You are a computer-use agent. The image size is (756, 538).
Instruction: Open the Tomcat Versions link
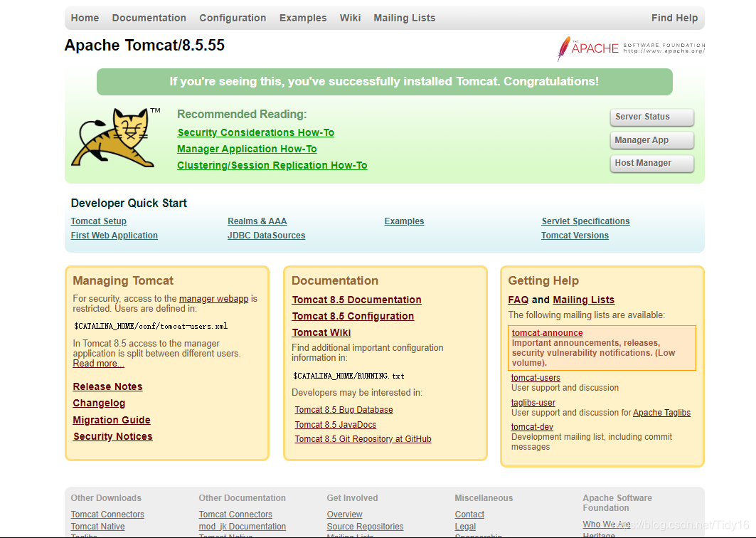tap(575, 236)
